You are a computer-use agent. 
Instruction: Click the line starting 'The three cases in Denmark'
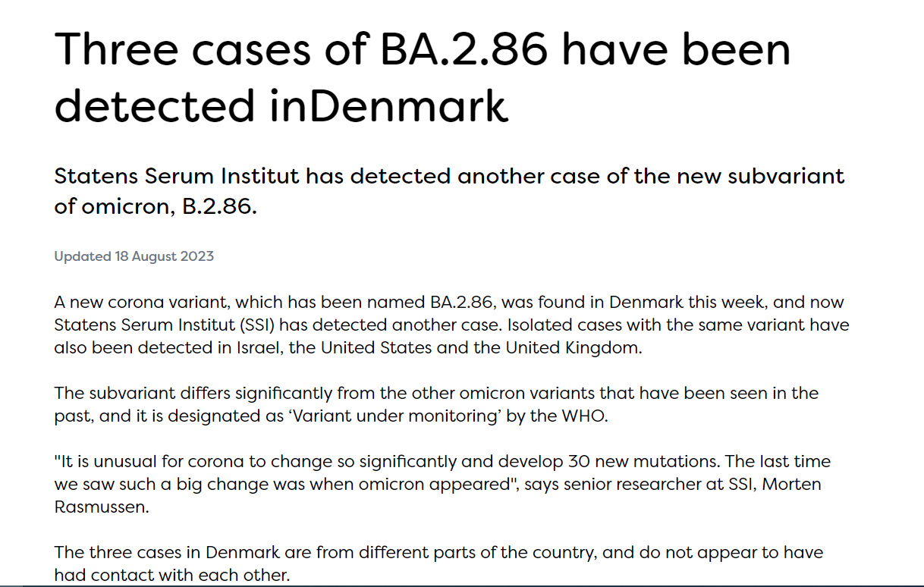tap(438, 553)
